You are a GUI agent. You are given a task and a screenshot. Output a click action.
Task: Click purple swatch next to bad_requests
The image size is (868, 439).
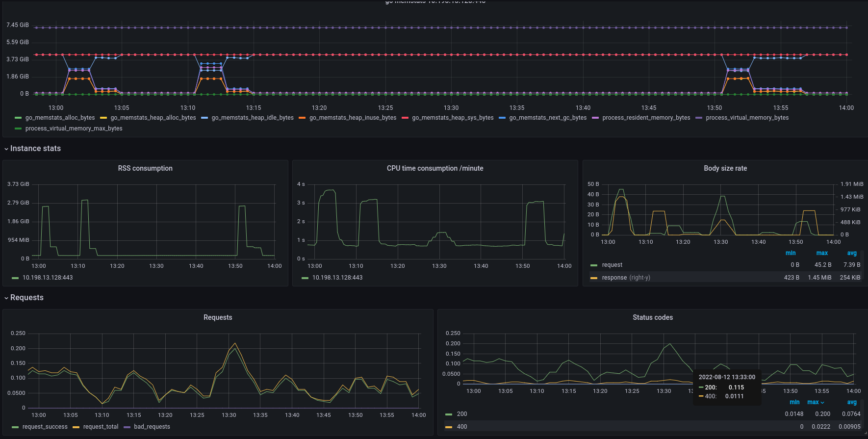(127, 427)
